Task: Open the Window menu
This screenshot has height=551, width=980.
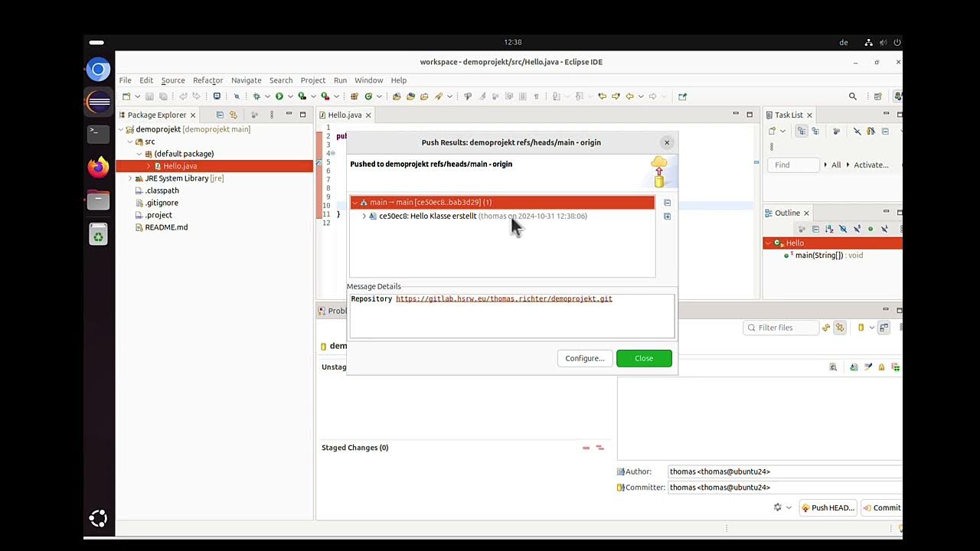Action: (368, 80)
